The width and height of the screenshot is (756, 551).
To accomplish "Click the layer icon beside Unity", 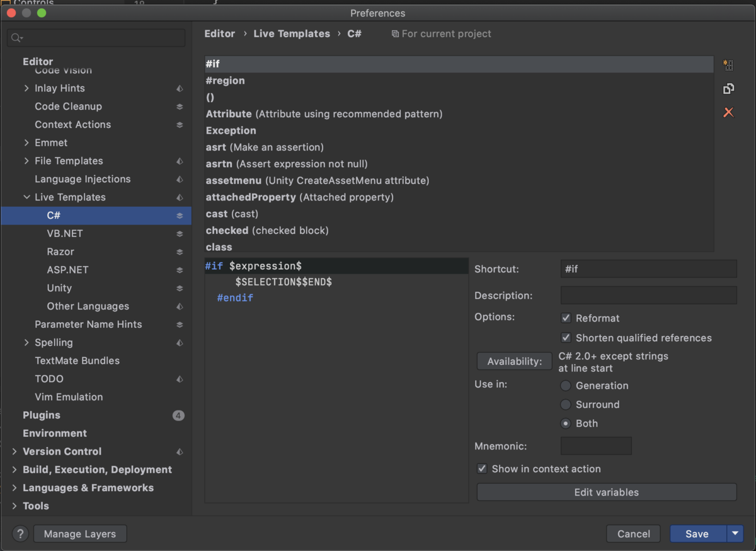I will [180, 288].
